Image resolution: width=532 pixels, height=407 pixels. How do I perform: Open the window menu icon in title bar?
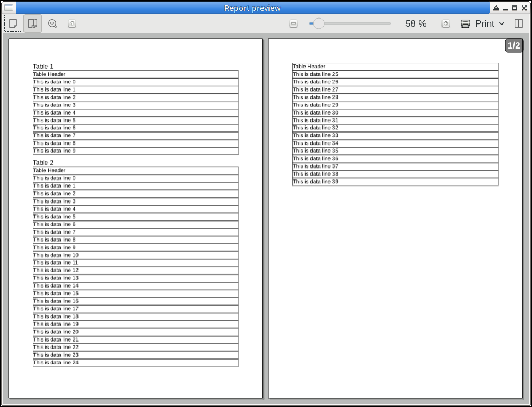tap(9, 8)
